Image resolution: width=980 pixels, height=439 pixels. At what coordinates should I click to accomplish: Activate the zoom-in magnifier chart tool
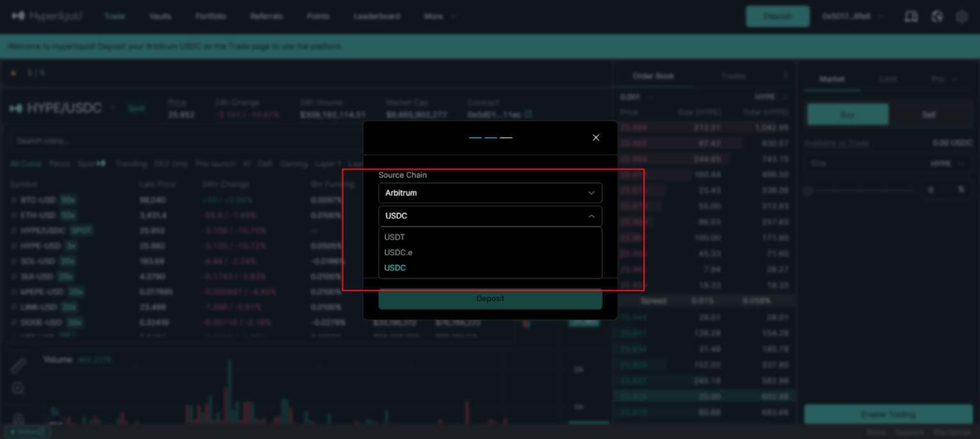pyautogui.click(x=19, y=389)
